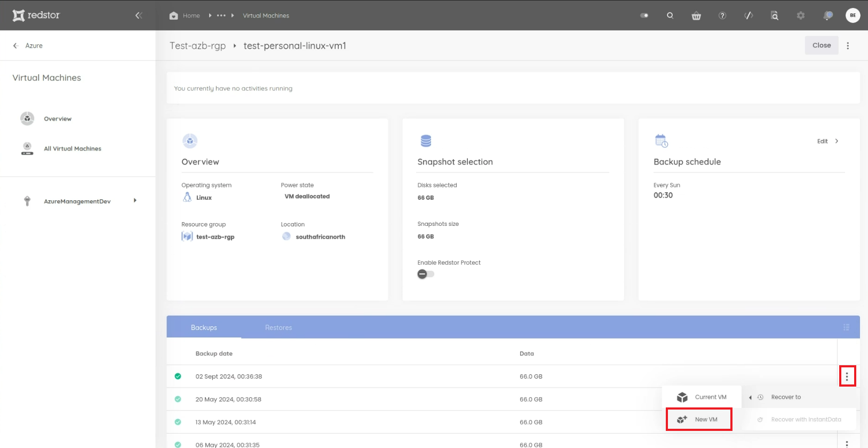Open the Overview sidebar item
The image size is (868, 448).
[x=58, y=119]
